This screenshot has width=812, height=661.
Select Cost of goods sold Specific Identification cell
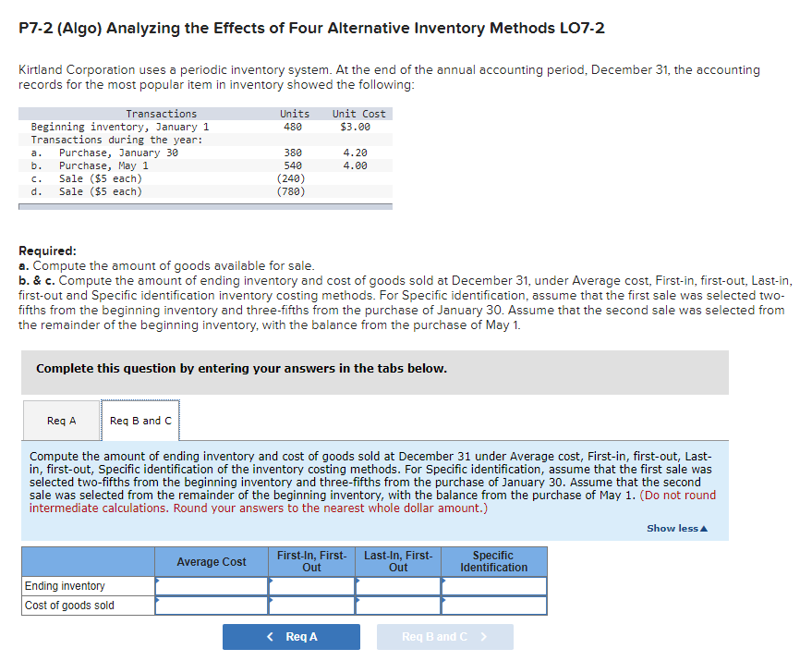494,606
